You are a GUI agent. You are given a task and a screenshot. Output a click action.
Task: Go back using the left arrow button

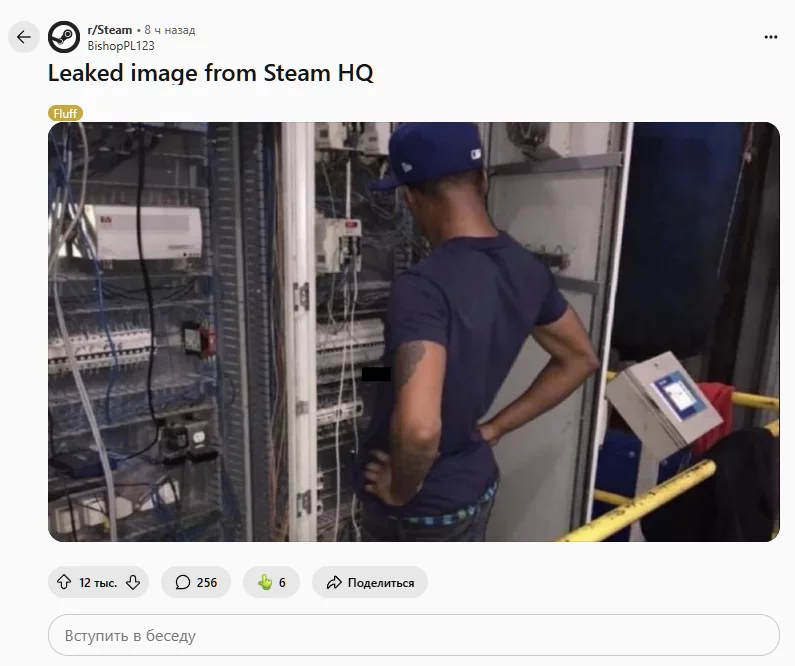[23, 37]
